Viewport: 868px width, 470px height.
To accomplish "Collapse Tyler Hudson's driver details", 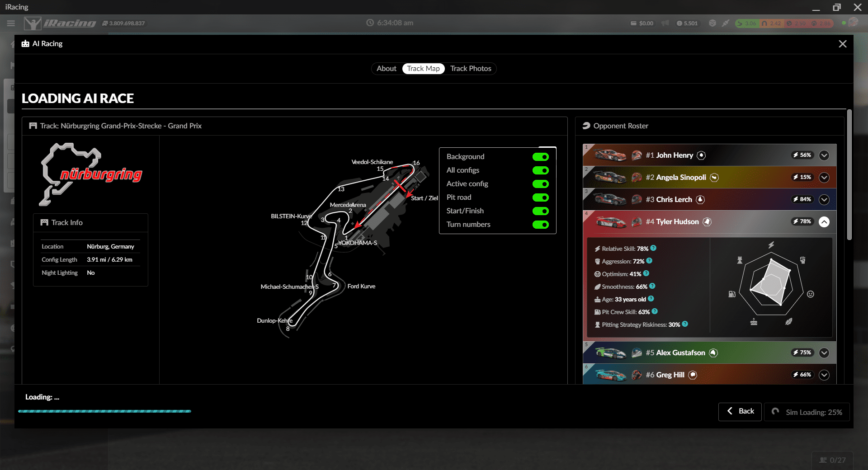I will (824, 222).
